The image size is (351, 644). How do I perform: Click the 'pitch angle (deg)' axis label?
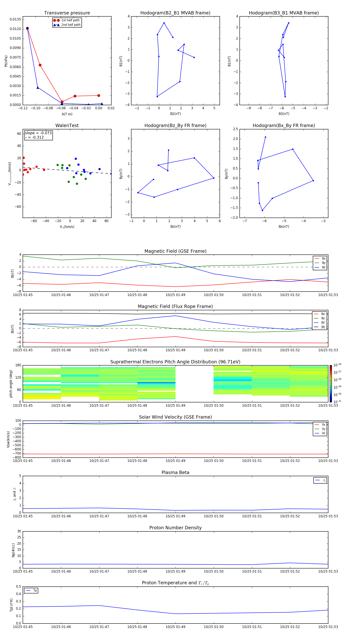click(x=11, y=384)
